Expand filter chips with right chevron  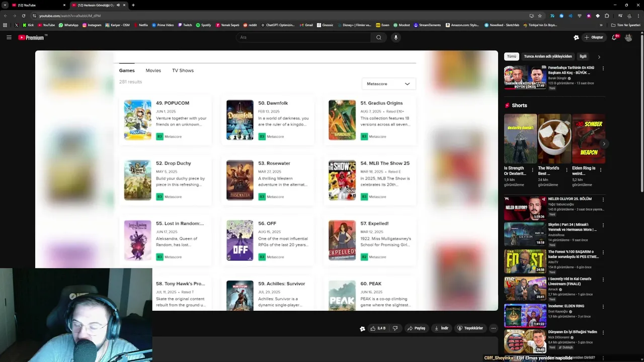pos(599,57)
